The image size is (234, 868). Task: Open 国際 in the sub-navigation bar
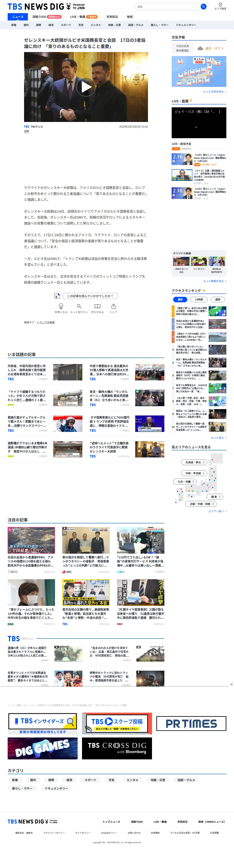point(39,25)
